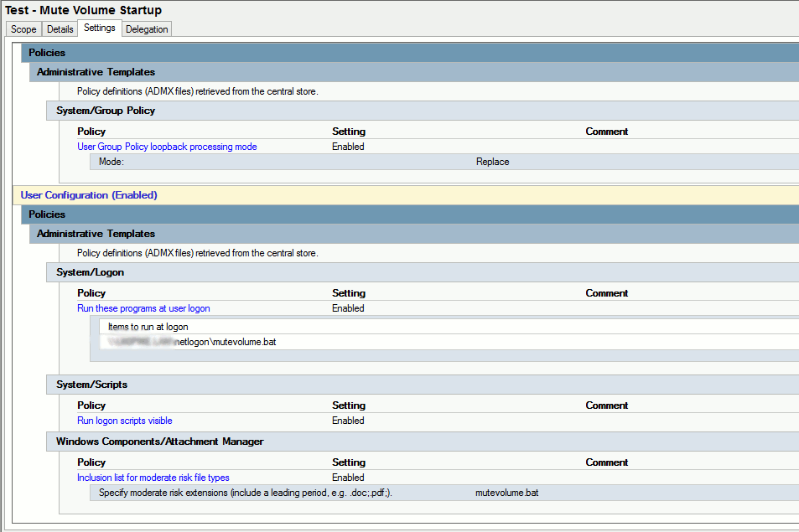Collapse the top Policies section header
The height and width of the screenshot is (532, 799).
pos(47,52)
